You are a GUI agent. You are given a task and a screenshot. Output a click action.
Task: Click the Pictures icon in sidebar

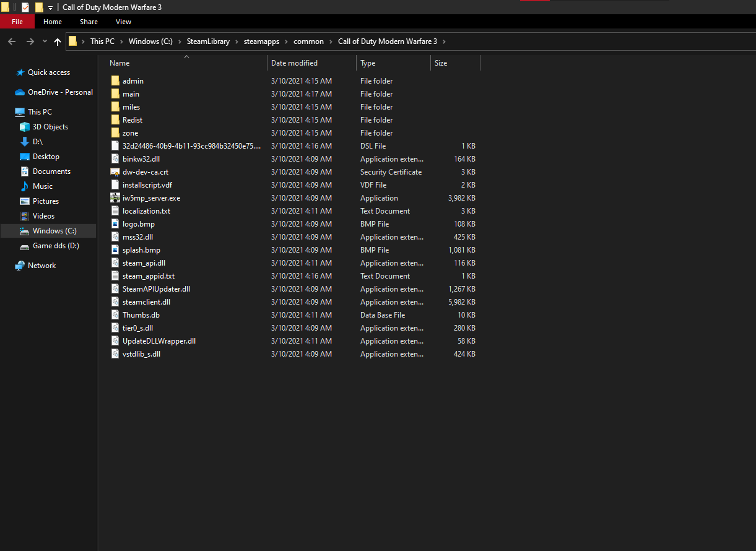click(25, 201)
